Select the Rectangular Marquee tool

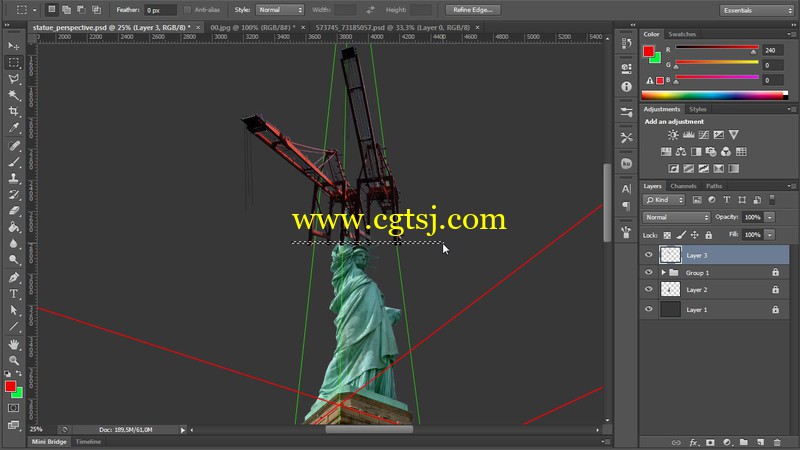[14, 62]
